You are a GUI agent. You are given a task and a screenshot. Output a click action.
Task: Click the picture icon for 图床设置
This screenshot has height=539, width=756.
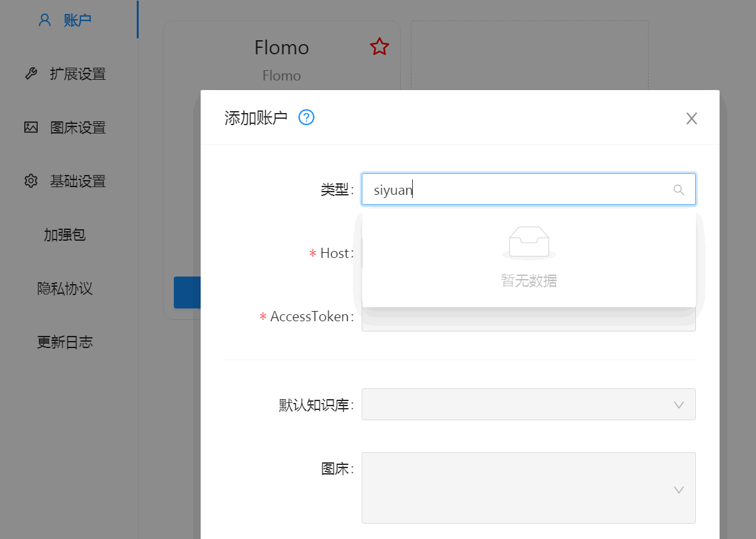[31, 127]
